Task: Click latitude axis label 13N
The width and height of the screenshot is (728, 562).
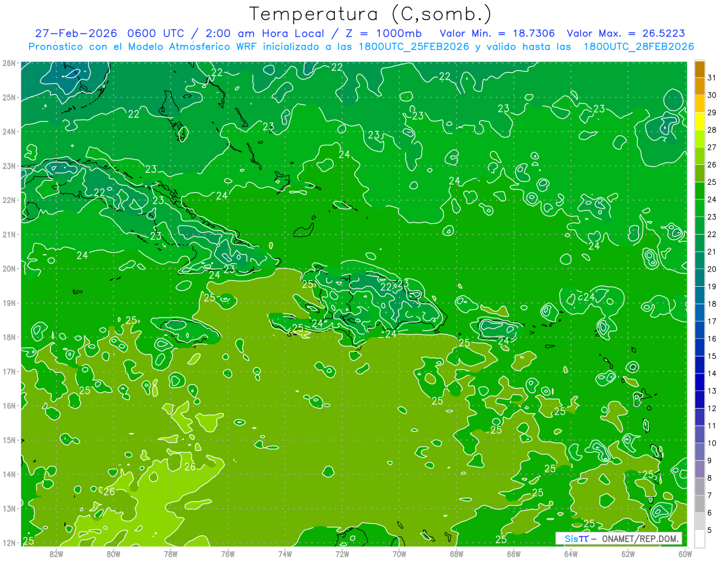Action: click(8, 508)
